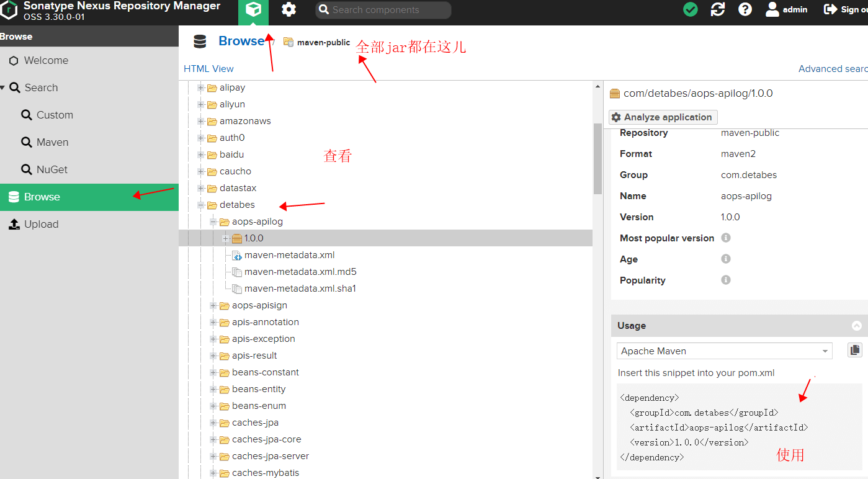Select the caches-jpa-core folder

coord(267,439)
